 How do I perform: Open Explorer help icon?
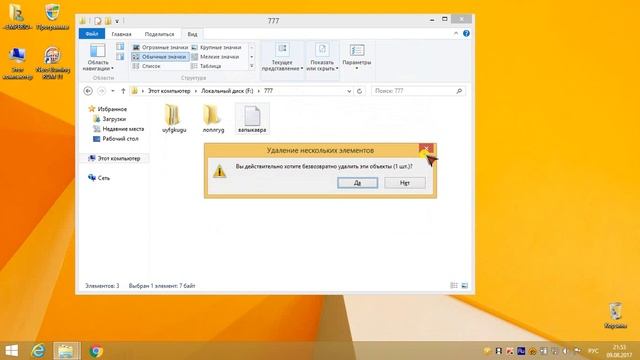(x=466, y=33)
